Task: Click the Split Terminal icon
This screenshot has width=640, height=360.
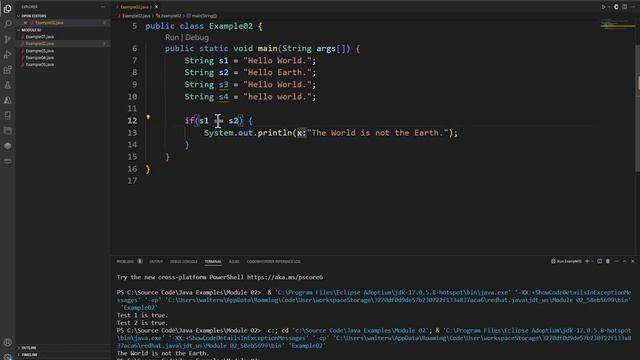Action: click(600, 261)
